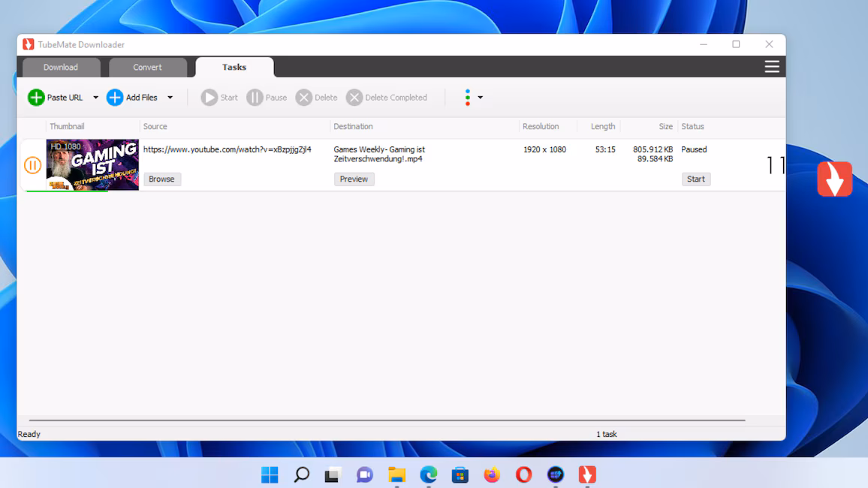
Task: Select the Tasks tab
Action: click(x=234, y=67)
